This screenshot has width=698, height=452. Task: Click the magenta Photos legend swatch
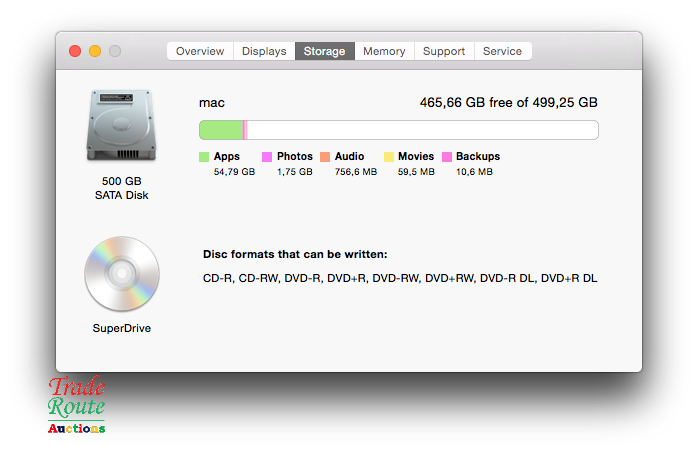coord(267,157)
